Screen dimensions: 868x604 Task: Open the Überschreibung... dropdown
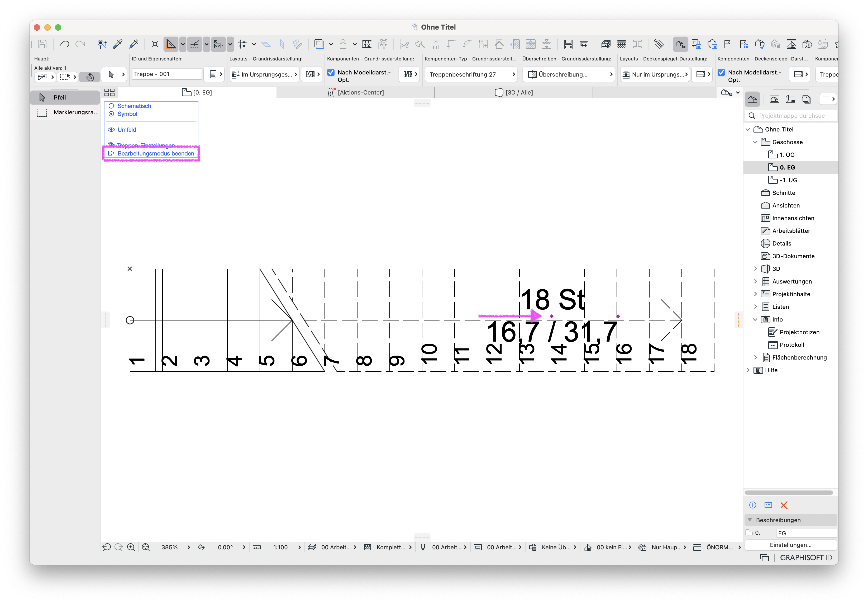(x=569, y=74)
